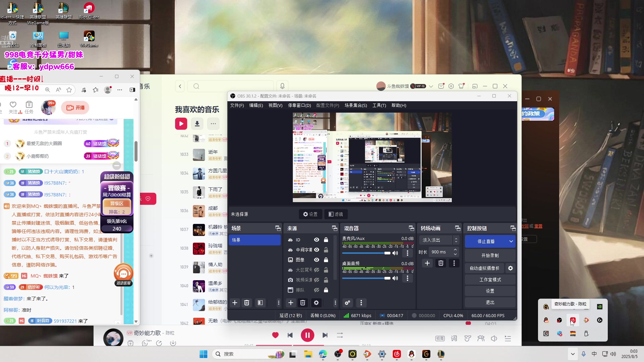Open the 编辑(E) menu
The image size is (644, 362).
[256, 105]
